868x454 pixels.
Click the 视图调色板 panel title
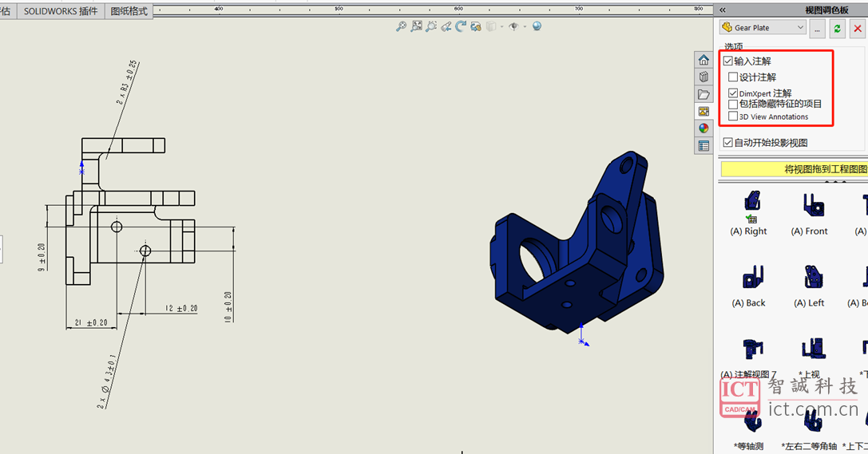coord(826,10)
